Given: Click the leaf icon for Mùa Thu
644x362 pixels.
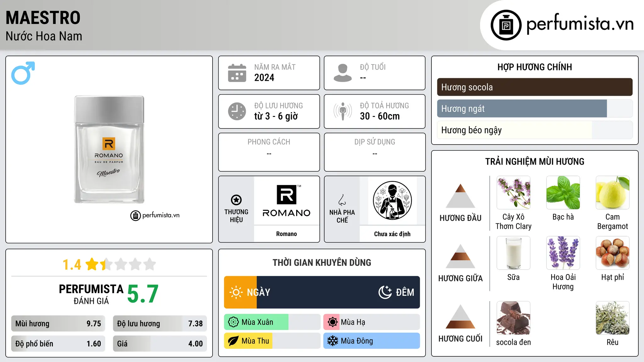Looking at the screenshot, I should (233, 341).
